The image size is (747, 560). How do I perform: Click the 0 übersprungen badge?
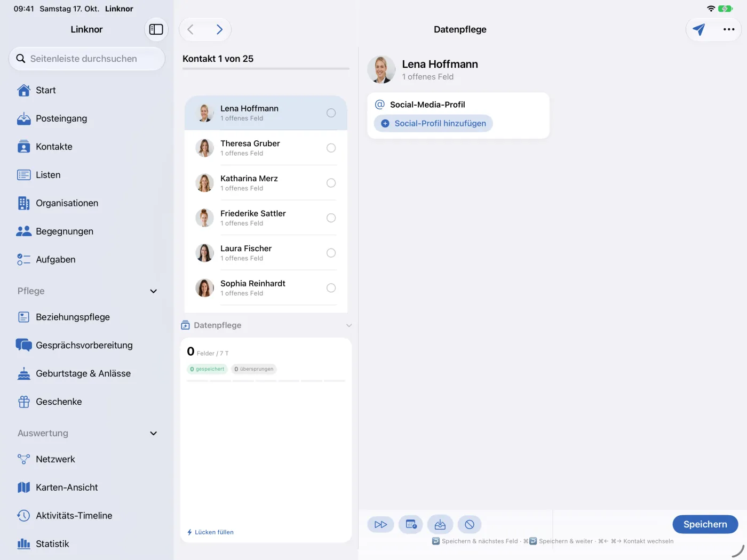[x=254, y=369]
